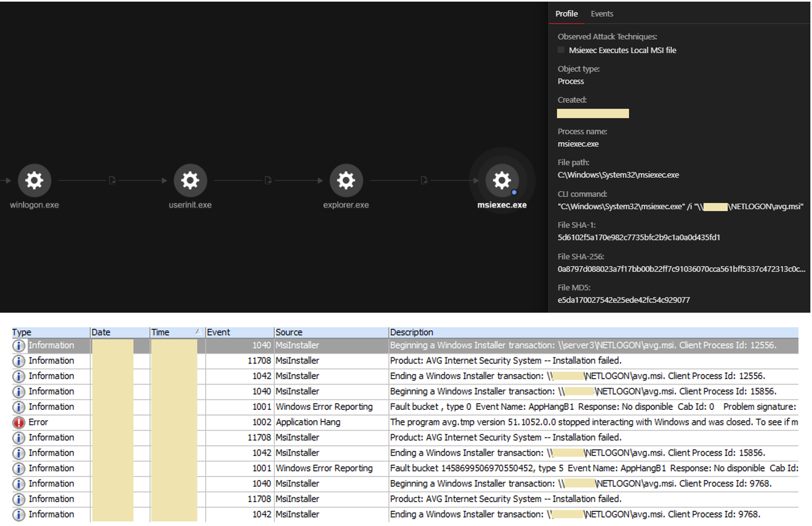Screen dimensions: 812x526
Task: Click the attack technique list icon
Action: pos(561,50)
